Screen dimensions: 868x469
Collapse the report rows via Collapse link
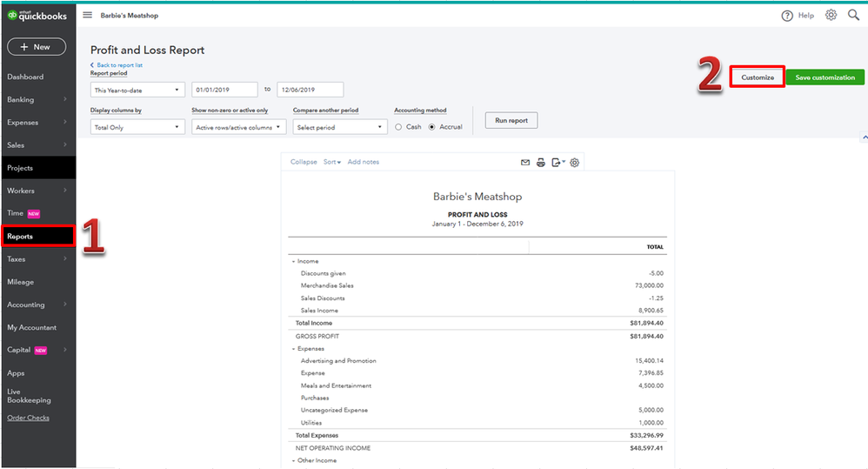click(x=304, y=162)
